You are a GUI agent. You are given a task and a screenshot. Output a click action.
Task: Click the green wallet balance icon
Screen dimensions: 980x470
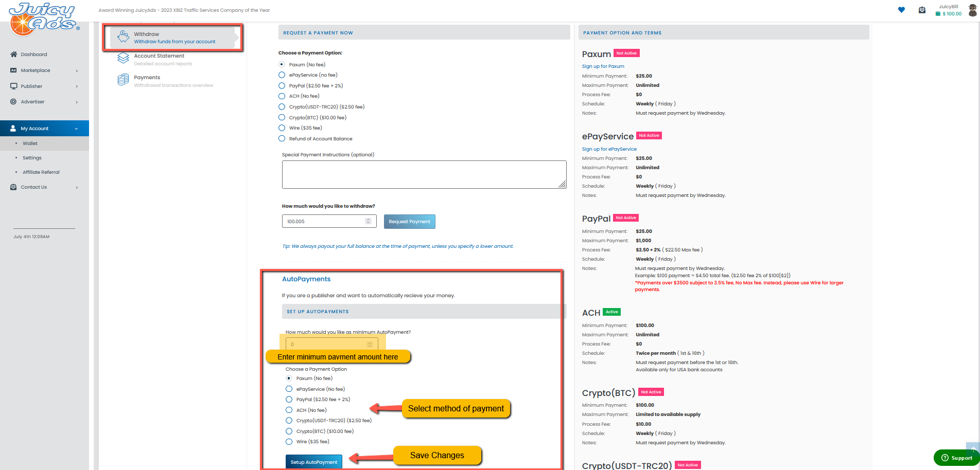[938, 14]
